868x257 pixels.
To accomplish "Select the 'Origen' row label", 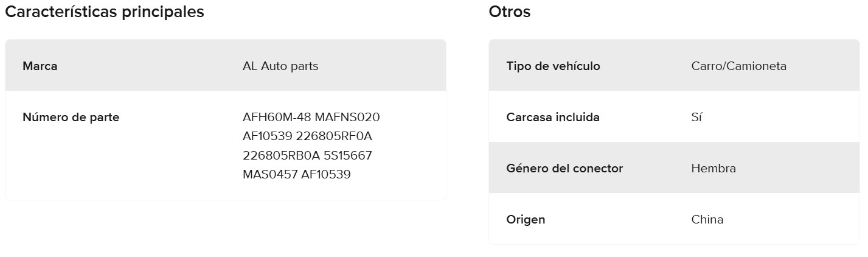I will (526, 220).
